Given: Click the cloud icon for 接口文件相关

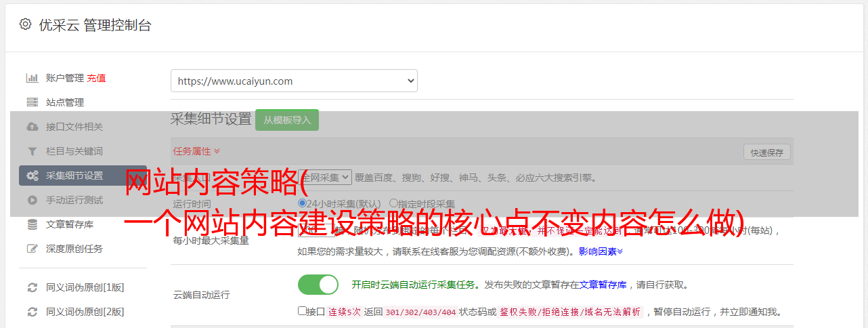Looking at the screenshot, I should (x=32, y=127).
